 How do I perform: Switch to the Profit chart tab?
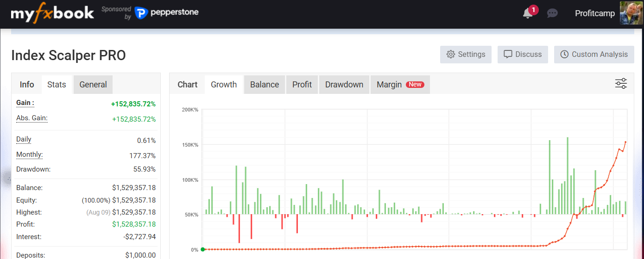point(302,85)
